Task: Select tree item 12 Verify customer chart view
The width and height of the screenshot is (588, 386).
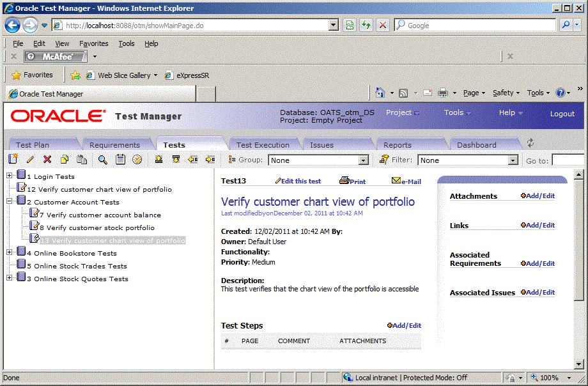Action: point(99,189)
